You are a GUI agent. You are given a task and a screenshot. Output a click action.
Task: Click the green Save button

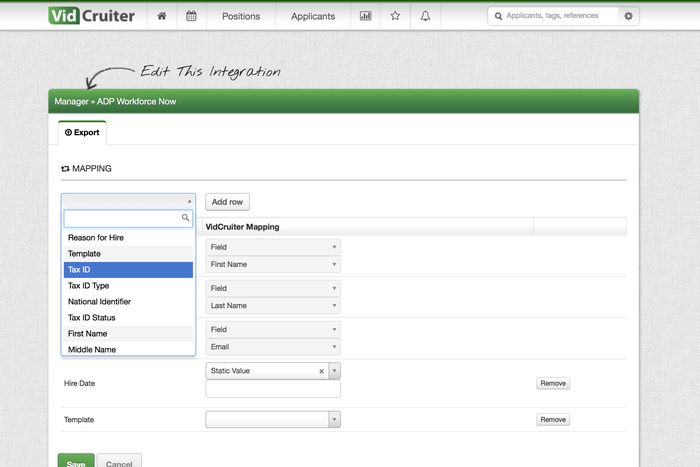click(76, 462)
